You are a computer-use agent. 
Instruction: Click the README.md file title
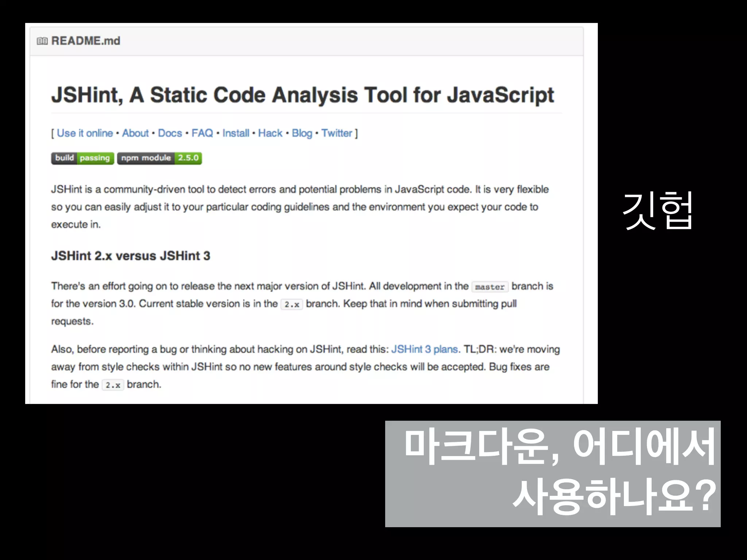86,41
